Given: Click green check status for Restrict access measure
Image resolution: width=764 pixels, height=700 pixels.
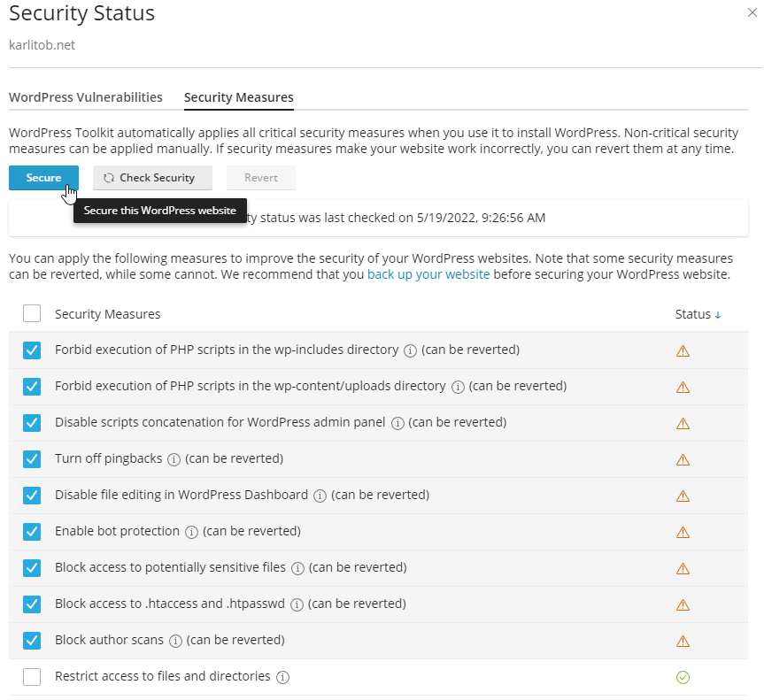Looking at the screenshot, I should tap(683, 676).
